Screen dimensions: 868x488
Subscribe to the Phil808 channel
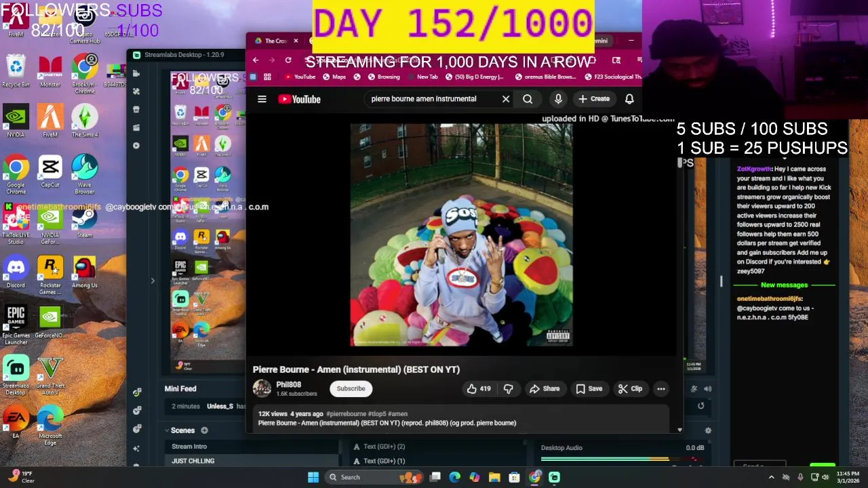tap(351, 388)
